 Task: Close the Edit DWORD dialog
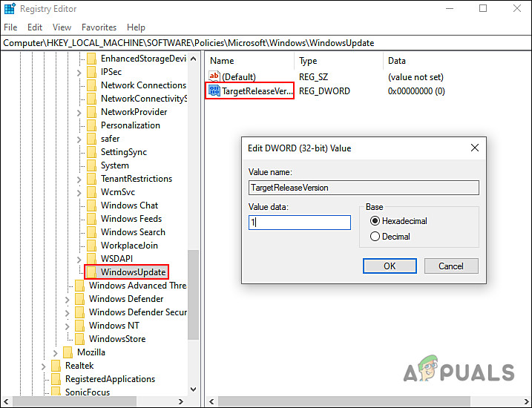pos(475,148)
